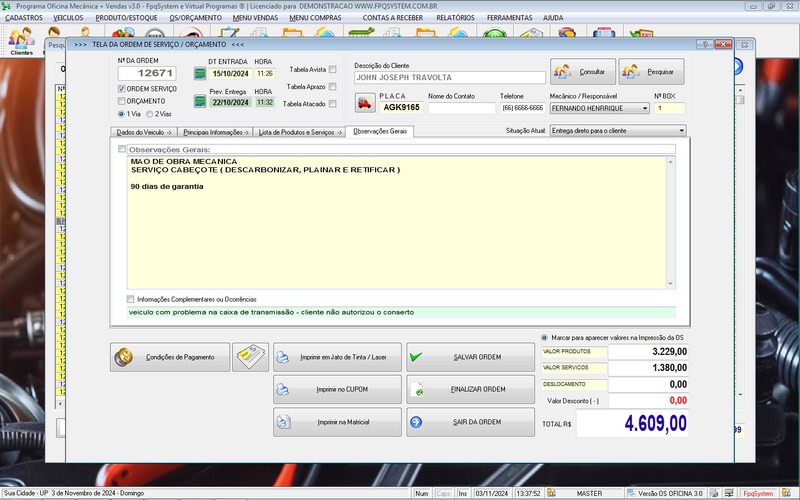This screenshot has width=800, height=500.
Task: Enable the Tabela Avista checkbox
Action: [333, 70]
